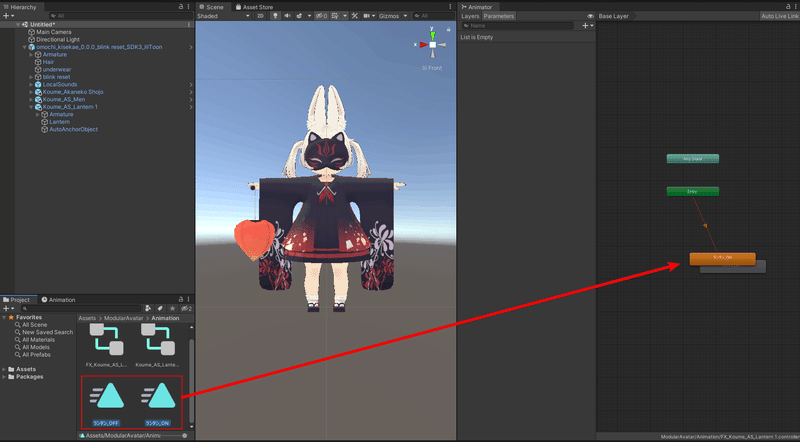Add a new Animator parameter with plus
This screenshot has width=800, height=442.
click(x=585, y=26)
